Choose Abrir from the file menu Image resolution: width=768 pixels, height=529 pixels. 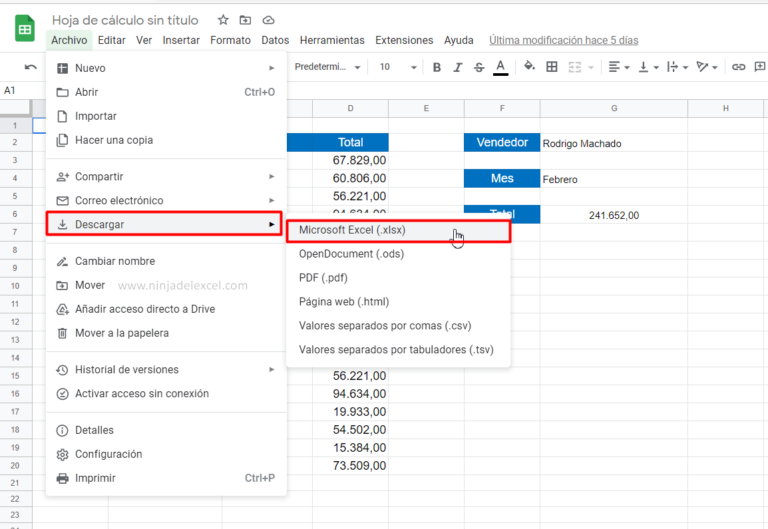[166, 92]
